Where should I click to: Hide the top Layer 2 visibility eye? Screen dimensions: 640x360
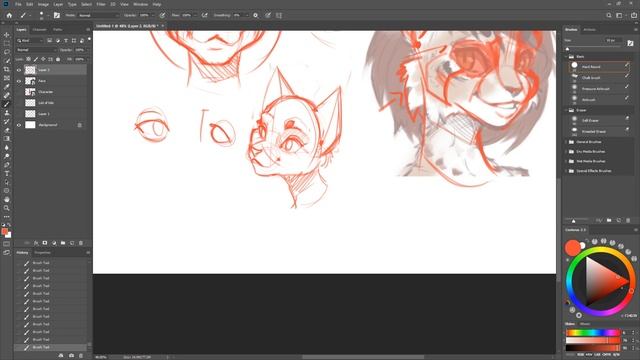click(x=19, y=70)
